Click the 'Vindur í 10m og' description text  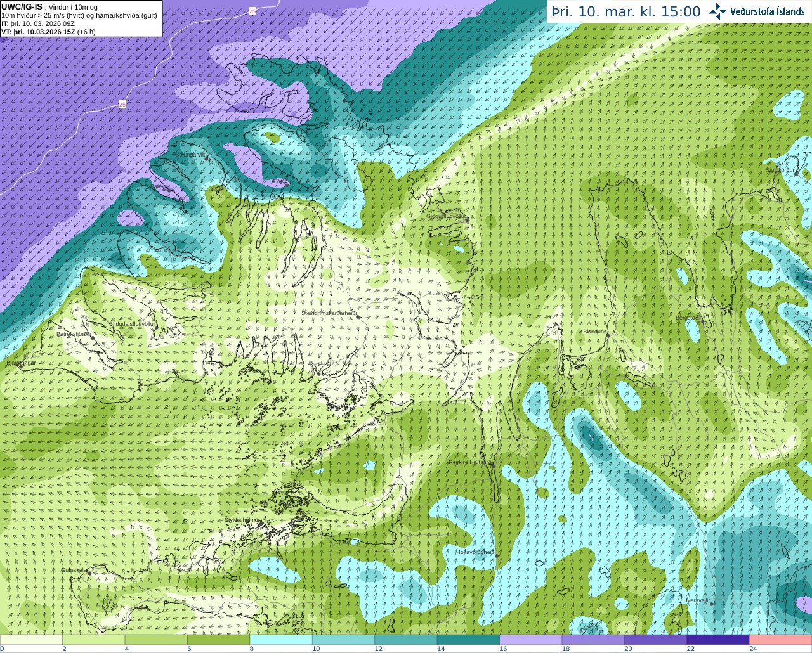(73, 7)
